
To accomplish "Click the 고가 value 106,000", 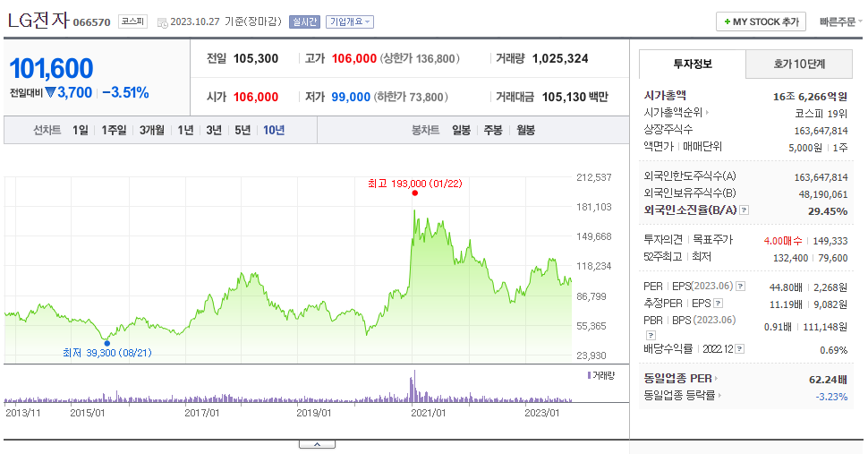I will pos(353,59).
